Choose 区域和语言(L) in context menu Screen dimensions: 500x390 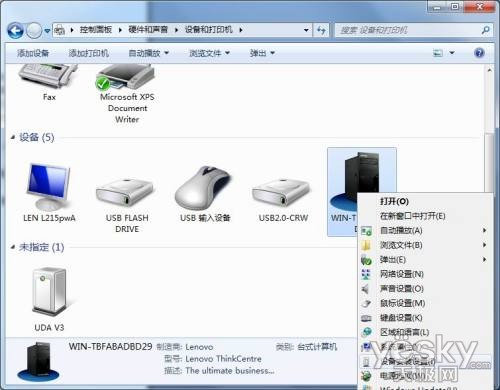pyautogui.click(x=425, y=332)
